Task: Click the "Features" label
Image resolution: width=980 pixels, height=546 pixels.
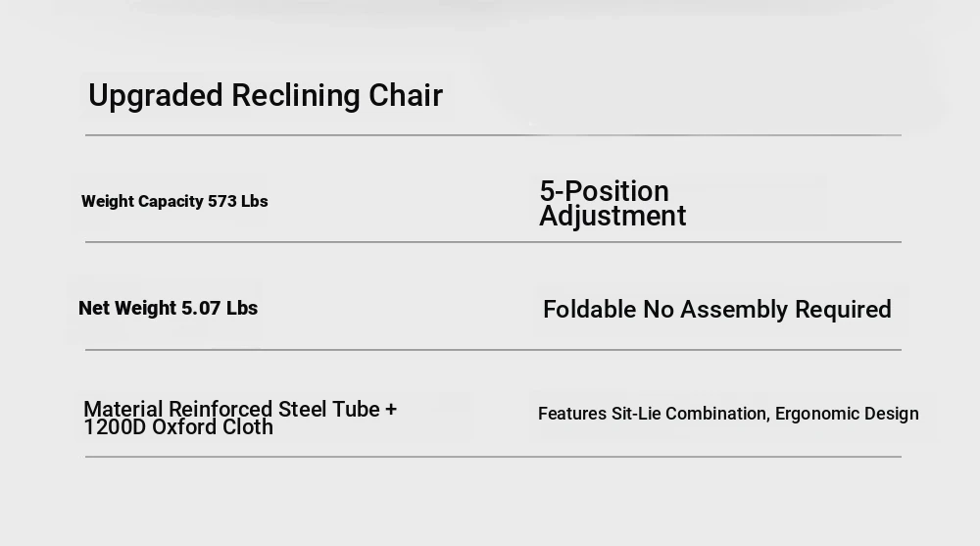Action: click(x=572, y=414)
